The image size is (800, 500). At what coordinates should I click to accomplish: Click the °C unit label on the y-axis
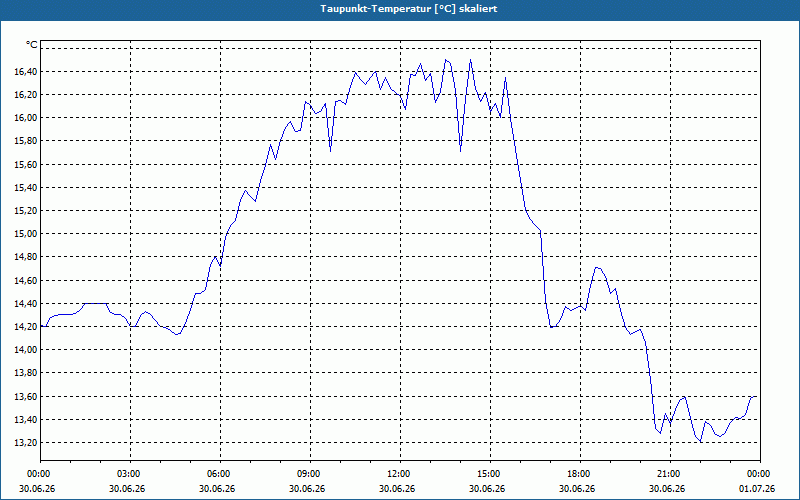(32, 45)
